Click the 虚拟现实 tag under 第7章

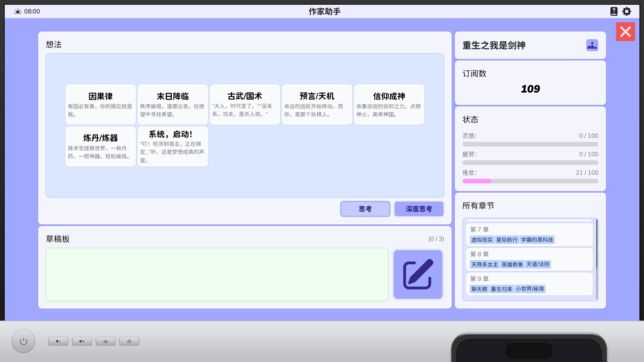point(482,240)
